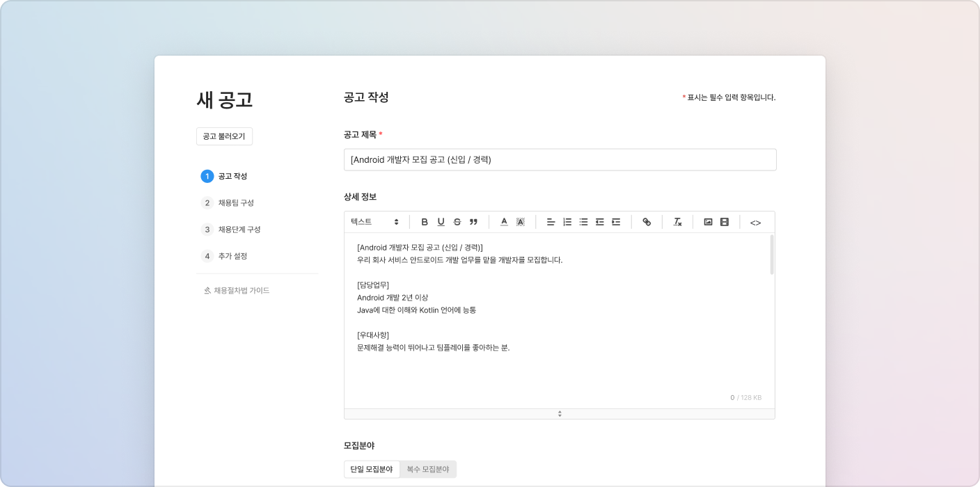The height and width of the screenshot is (487, 980).
Task: Insert a bulleted list
Action: point(583,222)
